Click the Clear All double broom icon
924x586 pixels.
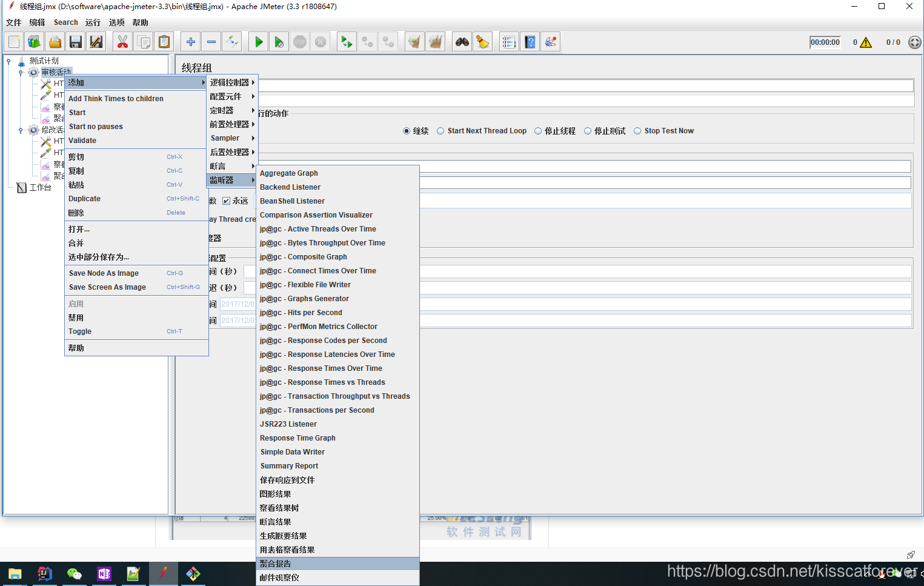[435, 42]
